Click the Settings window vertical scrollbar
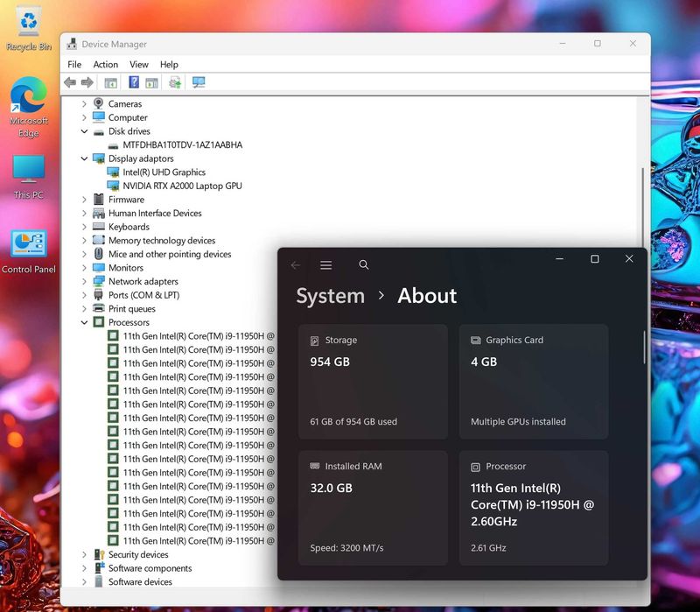This screenshot has height=612, width=700. point(644,348)
